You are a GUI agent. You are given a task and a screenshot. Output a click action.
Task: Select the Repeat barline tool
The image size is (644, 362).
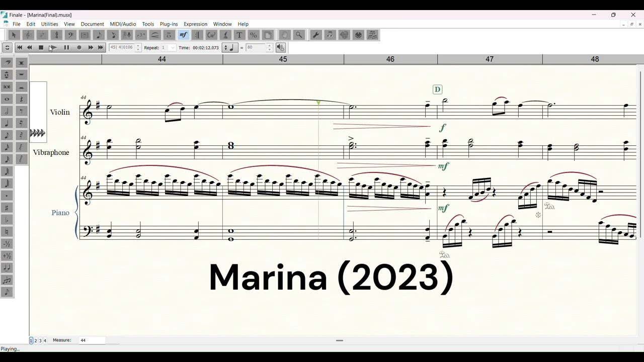tap(197, 35)
